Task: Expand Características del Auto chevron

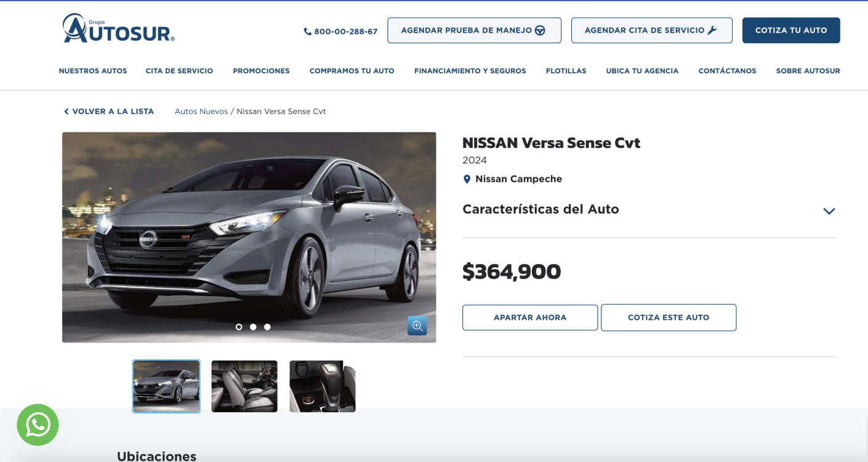Action: click(829, 211)
